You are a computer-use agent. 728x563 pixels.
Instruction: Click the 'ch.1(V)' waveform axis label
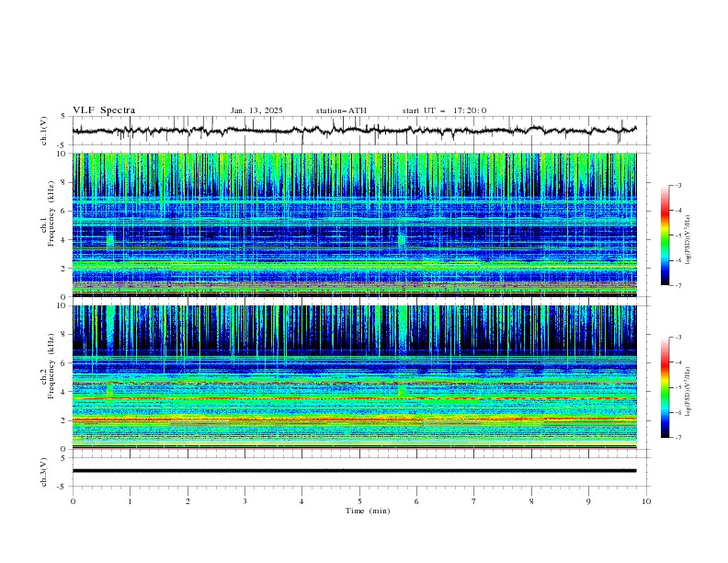pos(44,131)
